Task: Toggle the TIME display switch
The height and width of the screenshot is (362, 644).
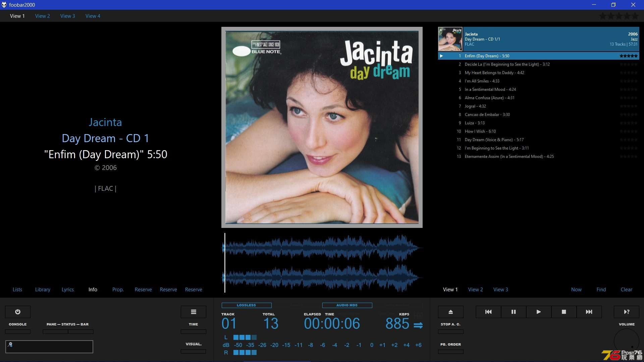Action: coord(194,331)
